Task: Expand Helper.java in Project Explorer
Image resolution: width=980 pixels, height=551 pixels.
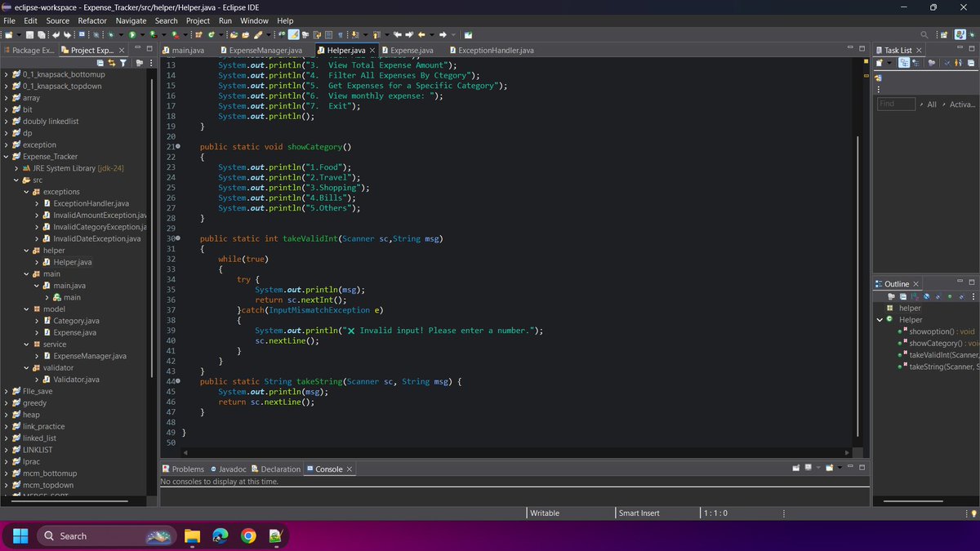Action: (36, 262)
